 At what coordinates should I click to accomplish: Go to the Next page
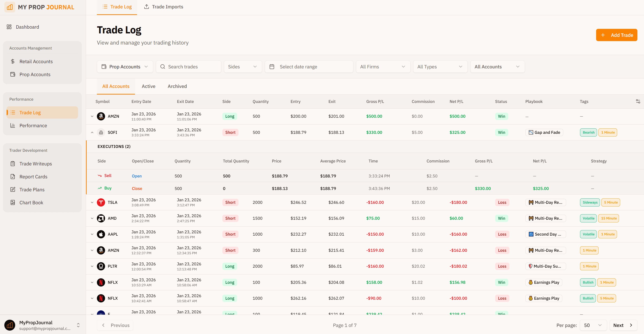click(x=623, y=325)
